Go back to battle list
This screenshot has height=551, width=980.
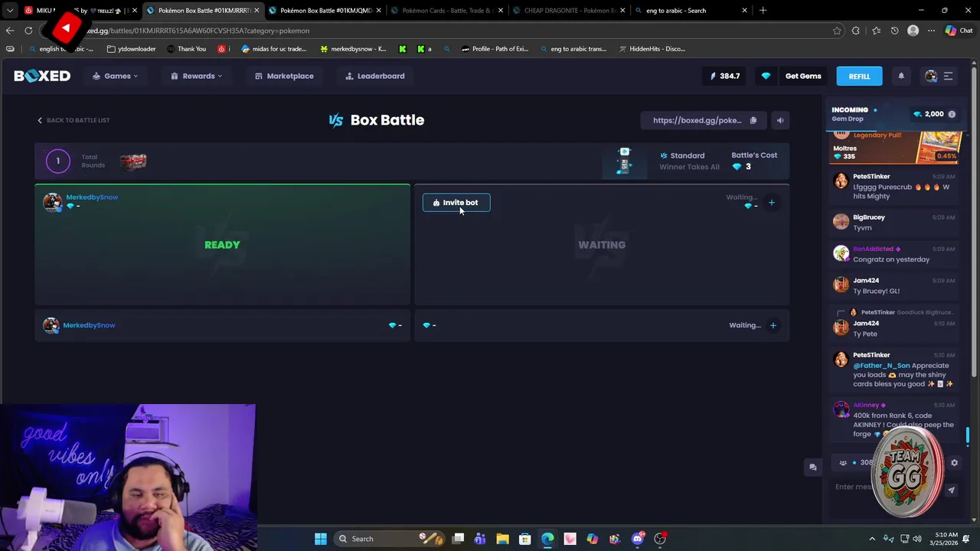[73, 120]
